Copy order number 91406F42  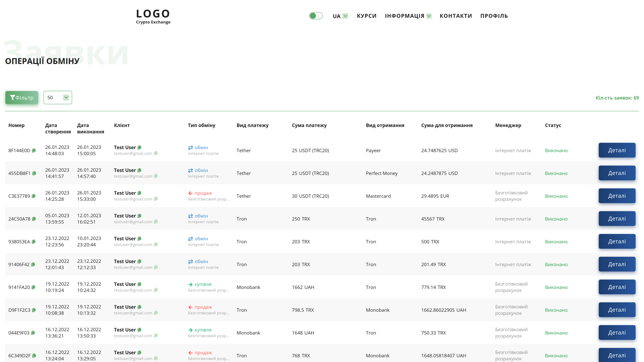tap(33, 264)
